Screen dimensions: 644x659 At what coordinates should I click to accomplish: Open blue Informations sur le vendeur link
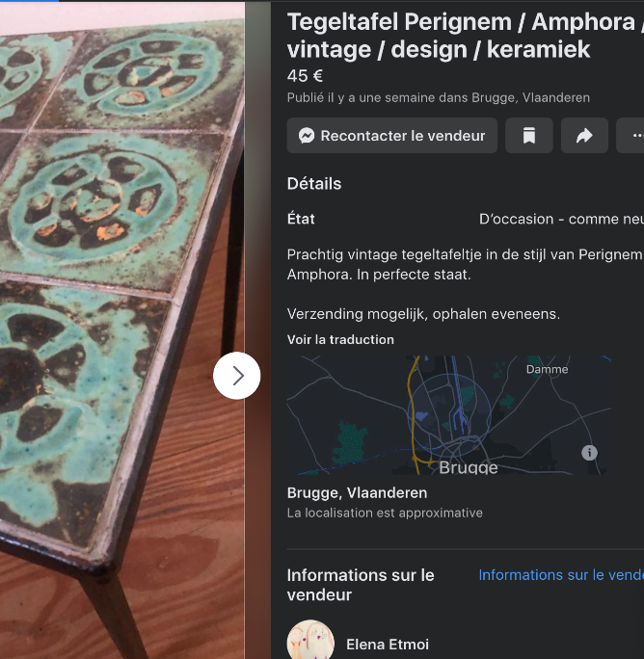561,575
